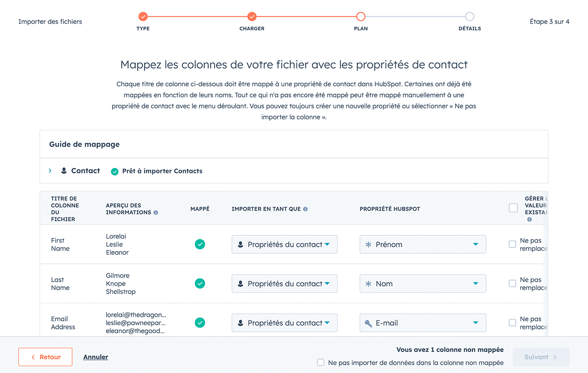This screenshot has width=588, height=373.
Task: Click the Retour button
Action: click(x=45, y=357)
